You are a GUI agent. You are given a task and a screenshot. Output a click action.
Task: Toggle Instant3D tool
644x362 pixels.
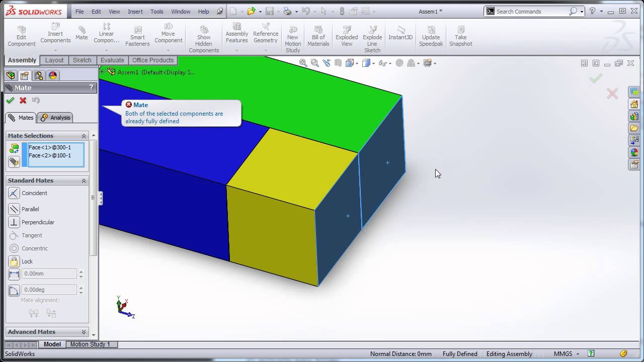coord(400,33)
